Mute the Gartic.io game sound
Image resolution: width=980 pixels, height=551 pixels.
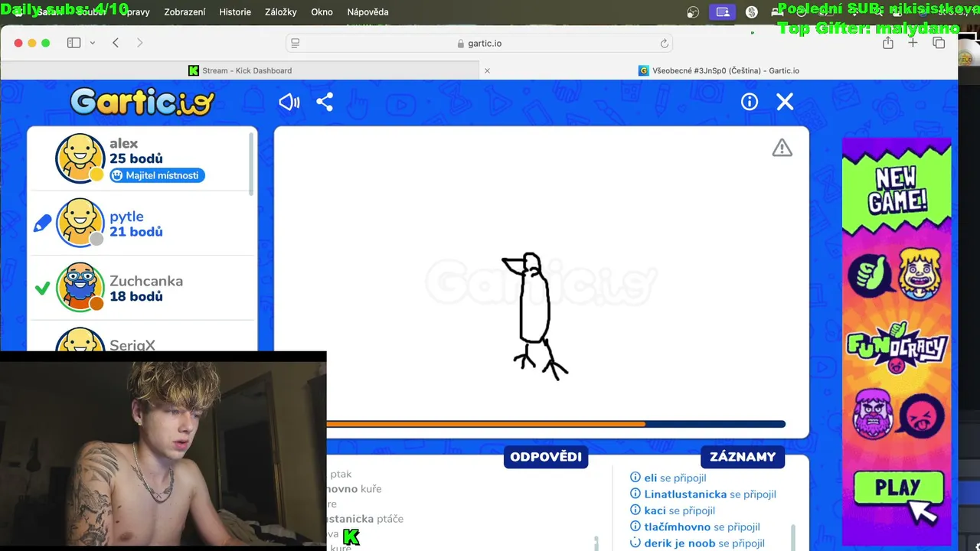pos(289,102)
